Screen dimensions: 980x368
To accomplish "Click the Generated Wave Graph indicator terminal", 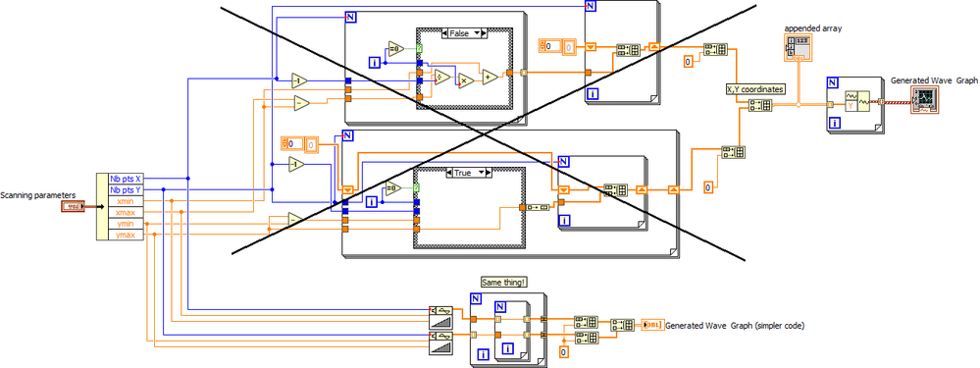I will (x=925, y=100).
